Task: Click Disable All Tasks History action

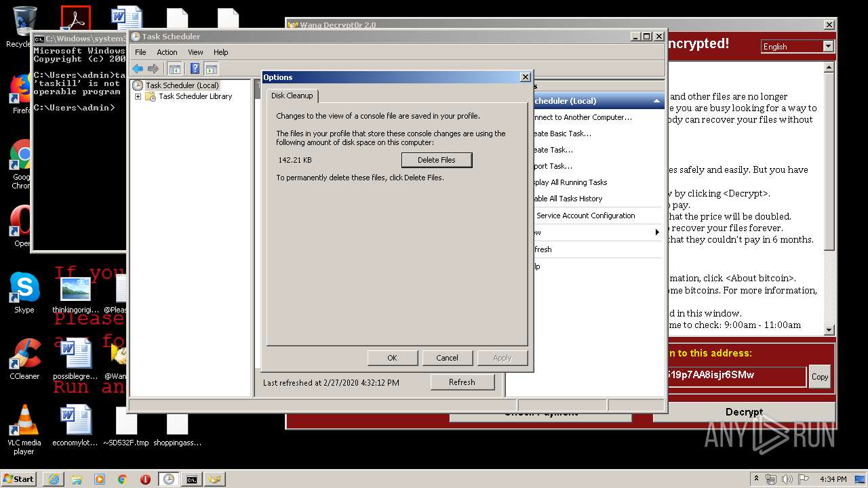Action: pyautogui.click(x=568, y=199)
